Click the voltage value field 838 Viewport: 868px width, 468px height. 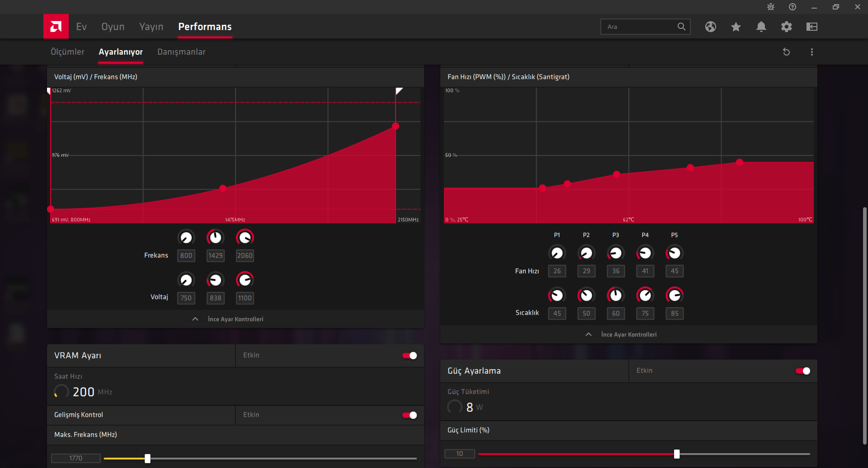[x=216, y=298]
